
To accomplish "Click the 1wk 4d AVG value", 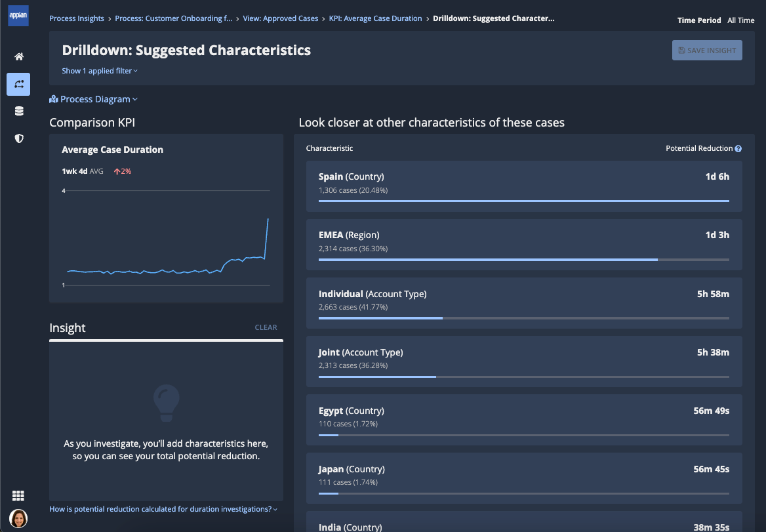I will [x=83, y=171].
